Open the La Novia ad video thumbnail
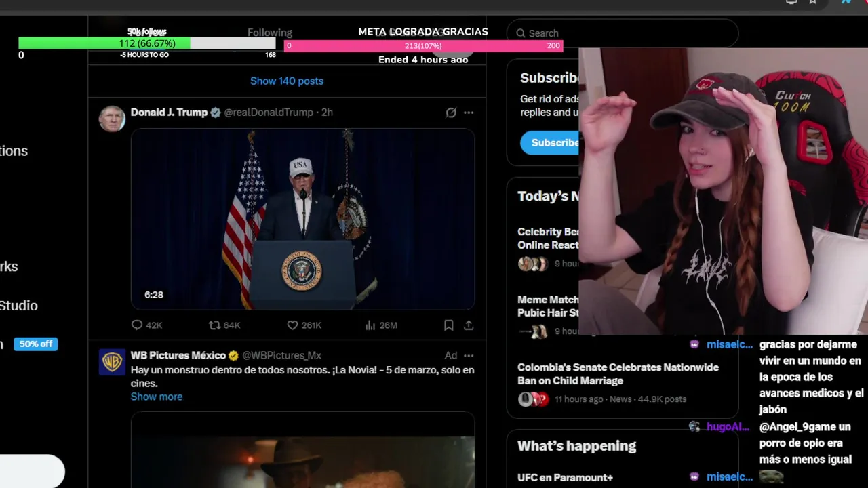 point(302,449)
